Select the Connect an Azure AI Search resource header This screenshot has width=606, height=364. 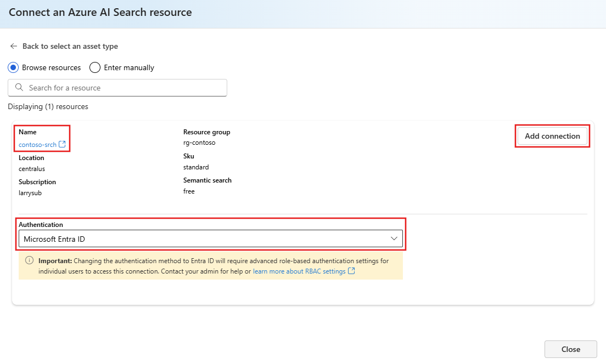pos(99,12)
